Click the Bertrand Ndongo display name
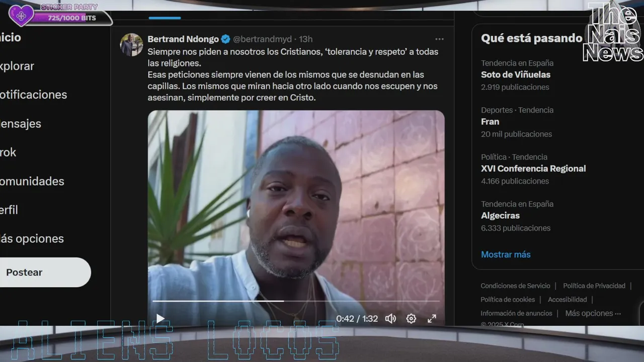 point(183,39)
